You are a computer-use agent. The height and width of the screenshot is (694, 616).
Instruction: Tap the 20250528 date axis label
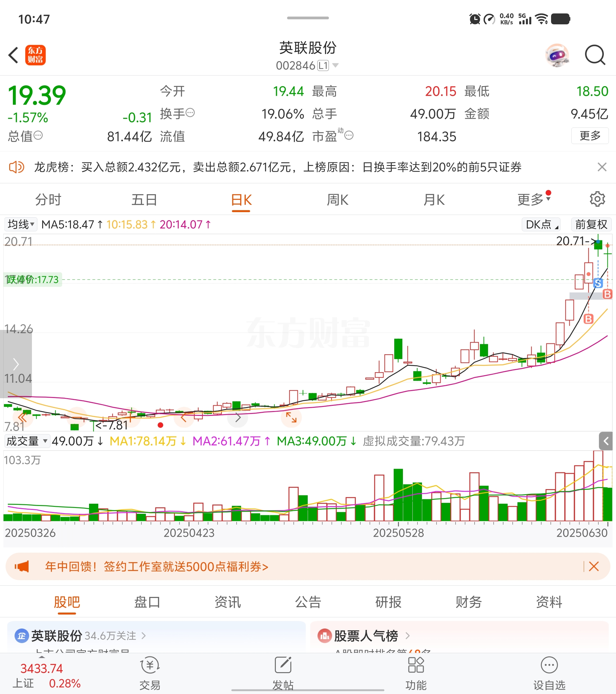(398, 533)
